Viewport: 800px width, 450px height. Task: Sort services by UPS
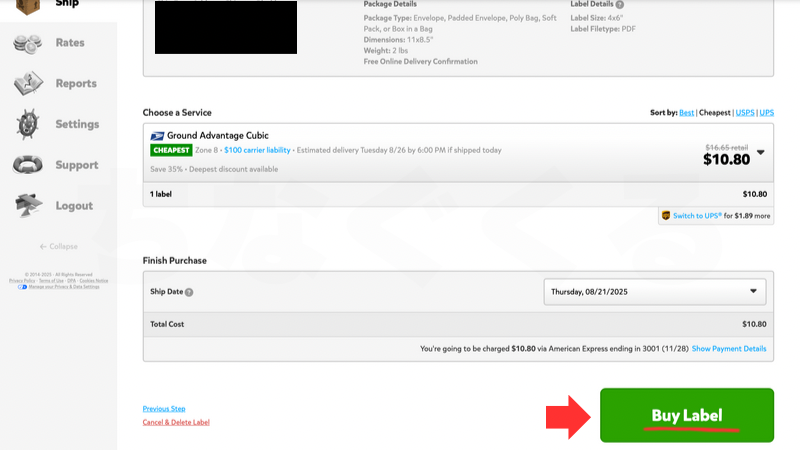click(767, 113)
